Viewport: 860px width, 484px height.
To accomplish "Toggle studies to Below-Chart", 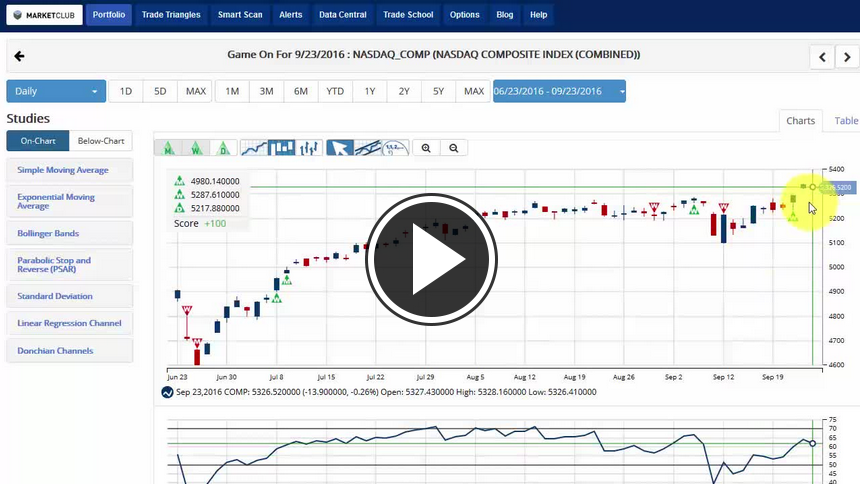I will (101, 141).
